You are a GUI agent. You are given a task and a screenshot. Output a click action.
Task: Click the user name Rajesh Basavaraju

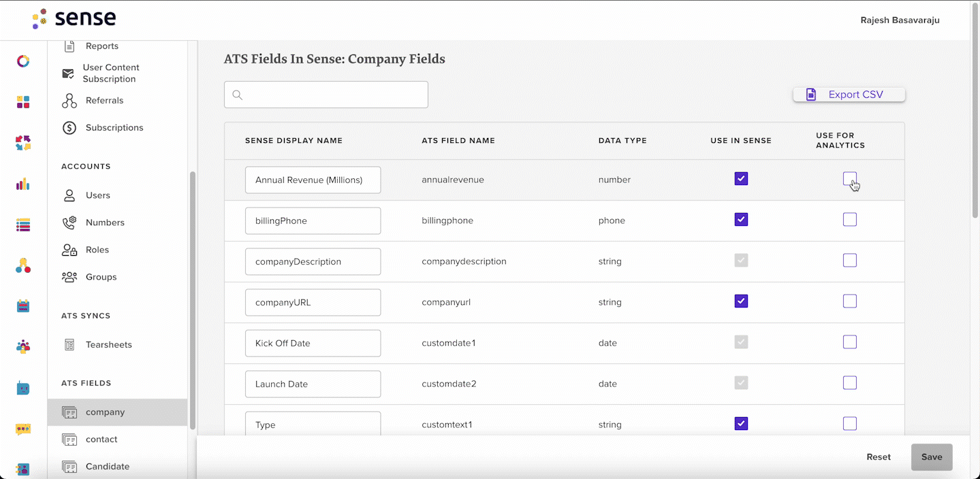coord(900,20)
